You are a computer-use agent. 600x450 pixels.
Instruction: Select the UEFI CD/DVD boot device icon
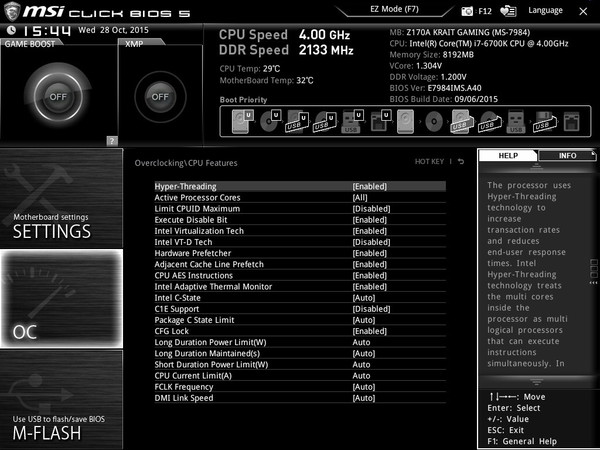point(271,121)
